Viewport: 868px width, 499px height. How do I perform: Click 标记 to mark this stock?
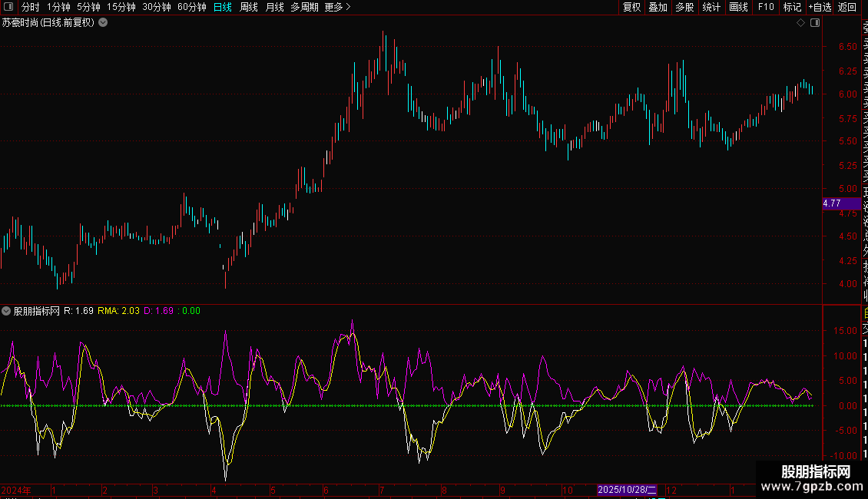[x=792, y=7]
